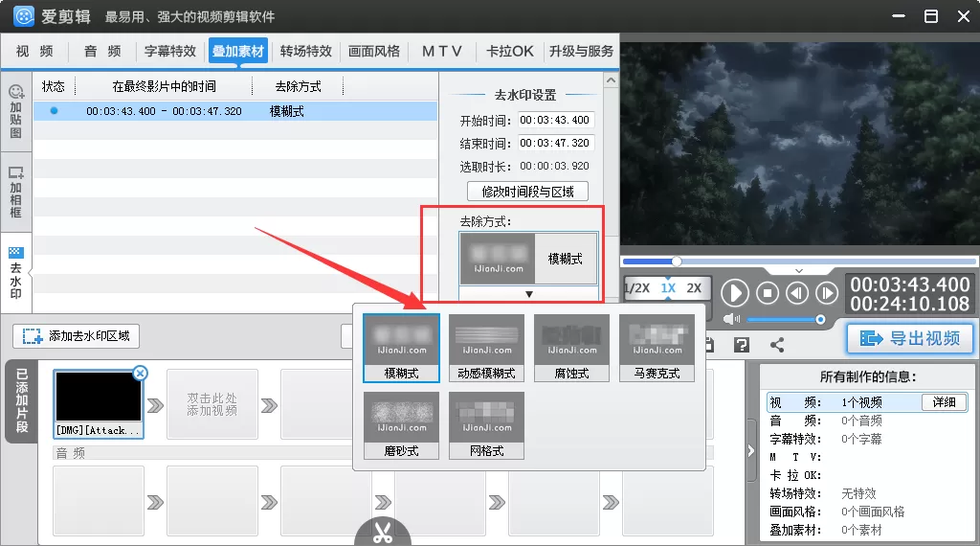Set playback speed to 1X
This screenshot has height=546, width=980.
[668, 288]
